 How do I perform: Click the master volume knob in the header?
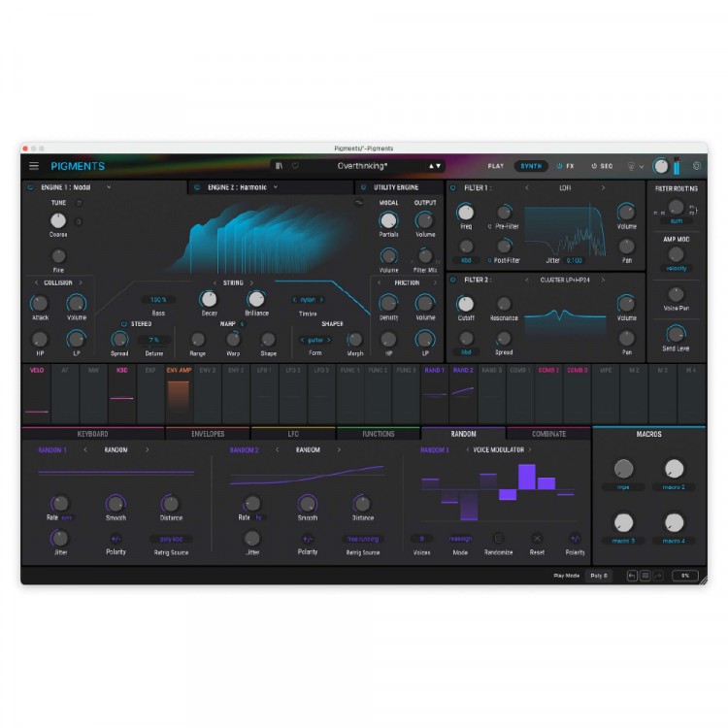coord(661,166)
